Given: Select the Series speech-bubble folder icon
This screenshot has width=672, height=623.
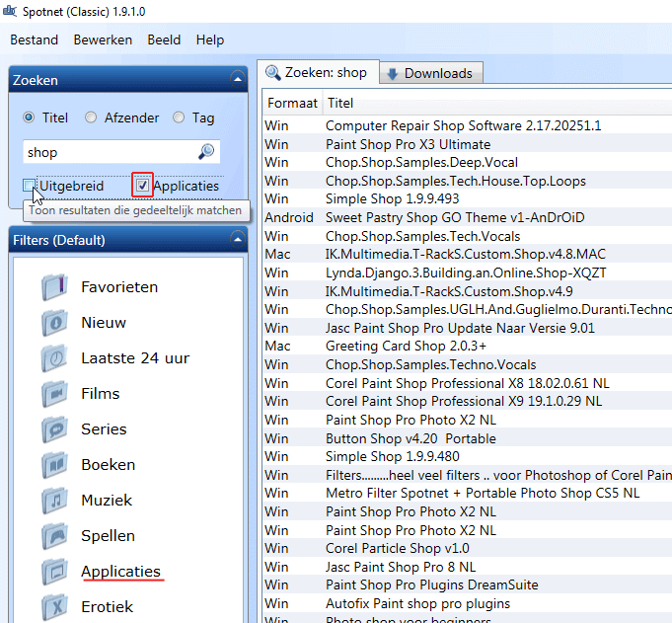Looking at the screenshot, I should coord(55,429).
